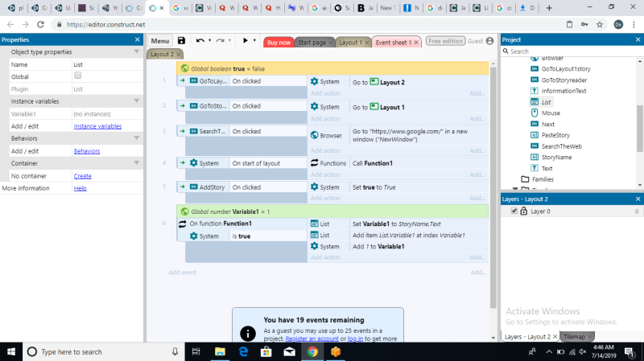Switch to the Layout 1 tab
644x361 pixels.
(x=350, y=43)
